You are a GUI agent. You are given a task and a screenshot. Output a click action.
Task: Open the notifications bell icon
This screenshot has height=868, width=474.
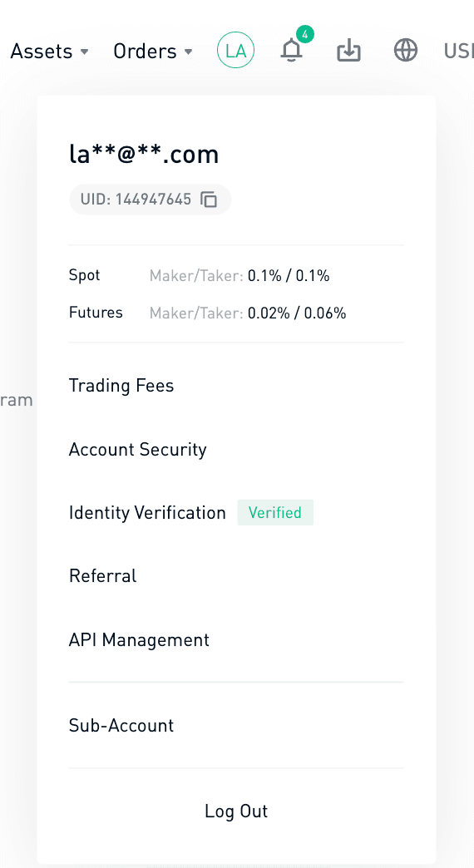(291, 51)
